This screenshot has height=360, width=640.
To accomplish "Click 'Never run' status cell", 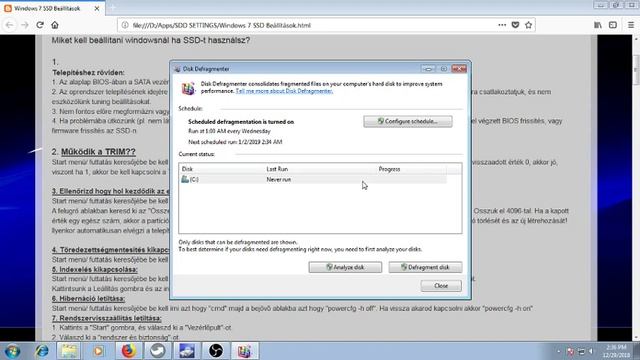I will [x=279, y=180].
